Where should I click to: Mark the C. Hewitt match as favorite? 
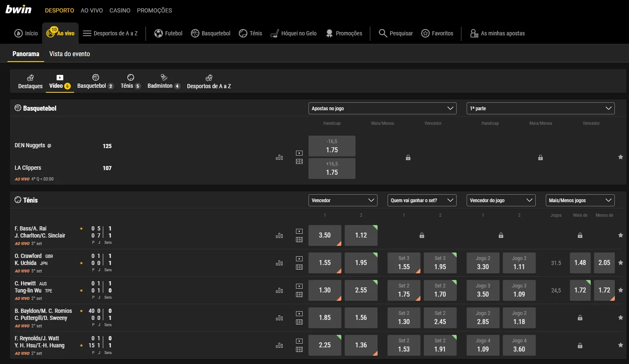tap(620, 290)
